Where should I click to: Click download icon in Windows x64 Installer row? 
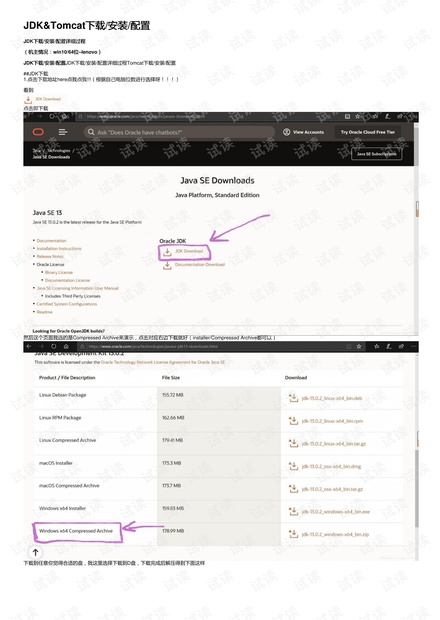(293, 511)
